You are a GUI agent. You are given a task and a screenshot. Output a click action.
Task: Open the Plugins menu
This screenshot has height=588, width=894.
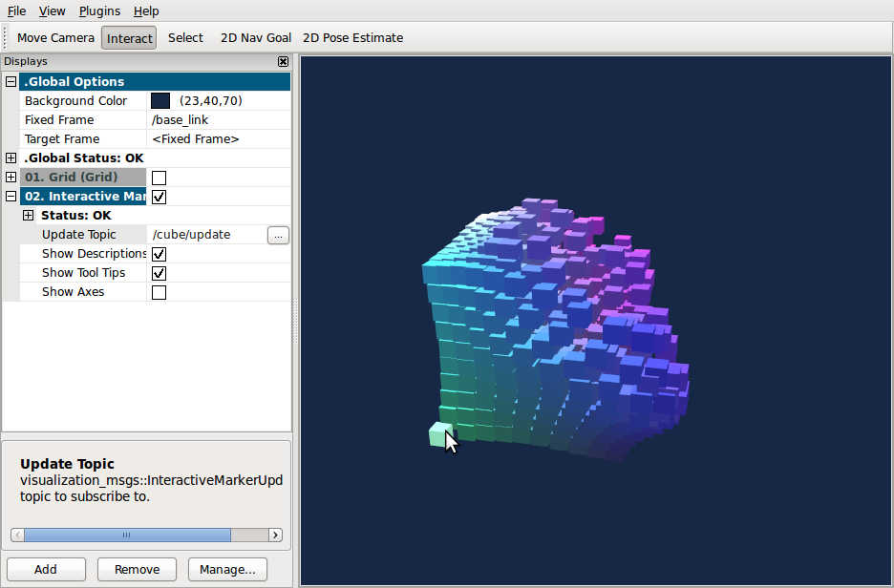99,11
